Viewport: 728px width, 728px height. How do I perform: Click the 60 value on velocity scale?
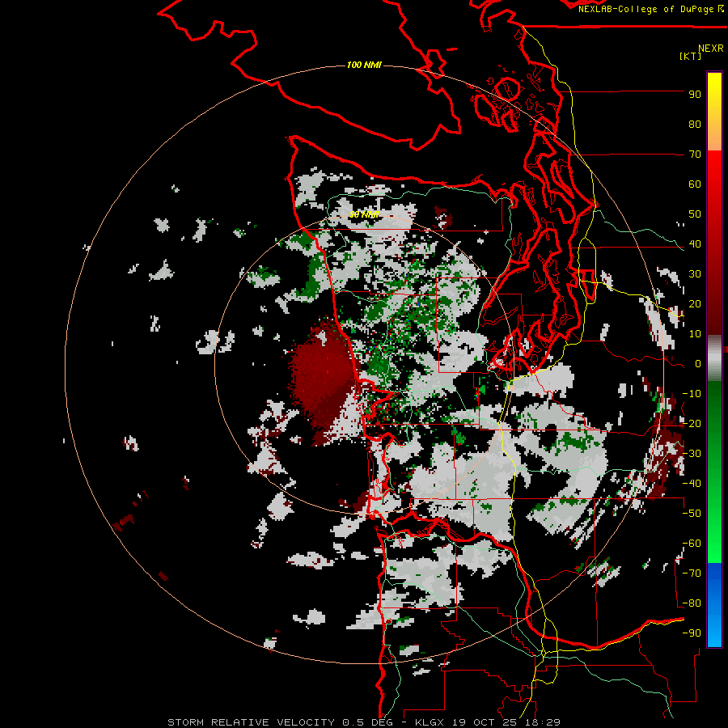[x=695, y=184]
